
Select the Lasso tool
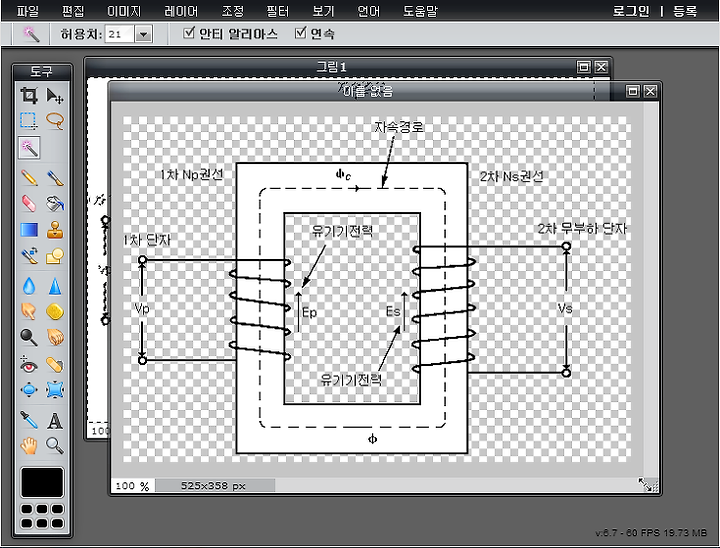pyautogui.click(x=55, y=121)
